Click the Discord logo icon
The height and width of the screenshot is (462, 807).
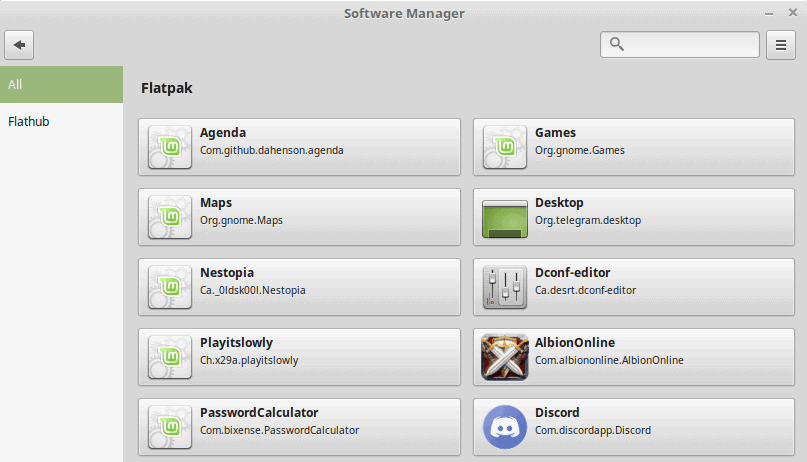point(504,427)
